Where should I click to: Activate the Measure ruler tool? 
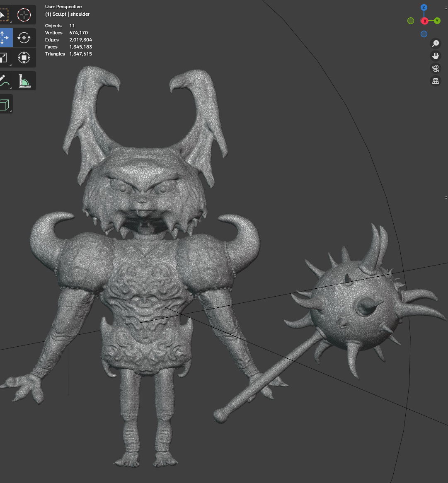click(x=24, y=81)
